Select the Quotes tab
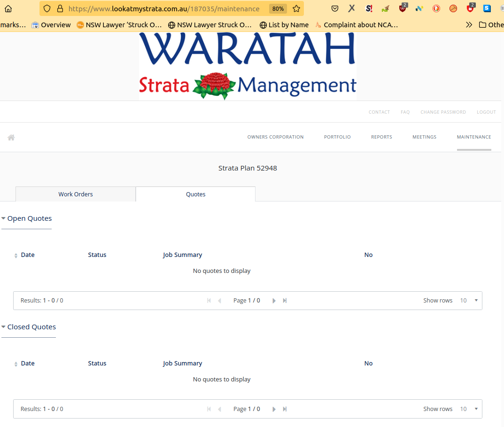Viewport: 504px width, 427px height. [x=195, y=194]
